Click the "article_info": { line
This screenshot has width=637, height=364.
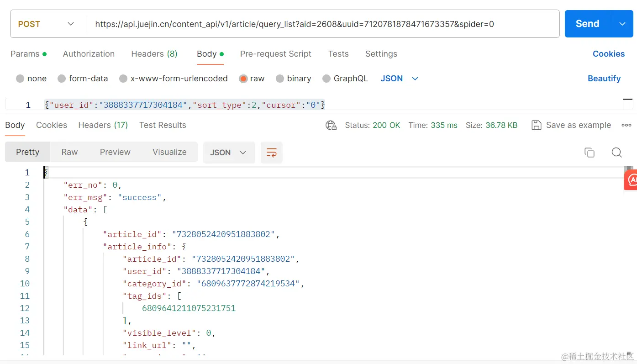145,247
